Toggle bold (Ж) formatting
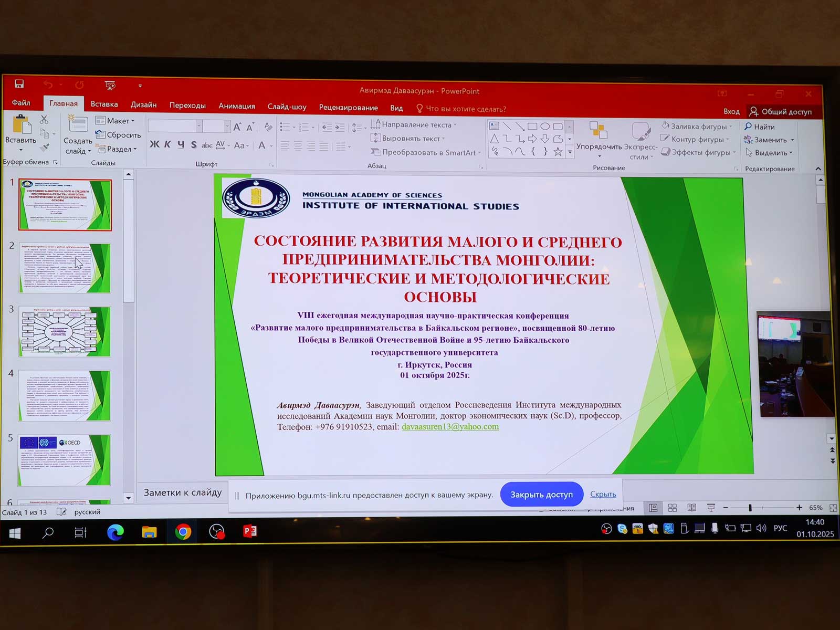 coord(154,144)
